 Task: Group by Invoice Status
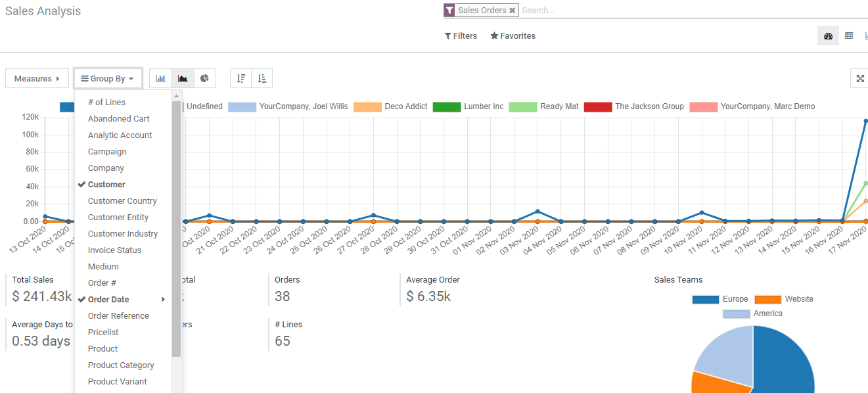[x=114, y=250]
